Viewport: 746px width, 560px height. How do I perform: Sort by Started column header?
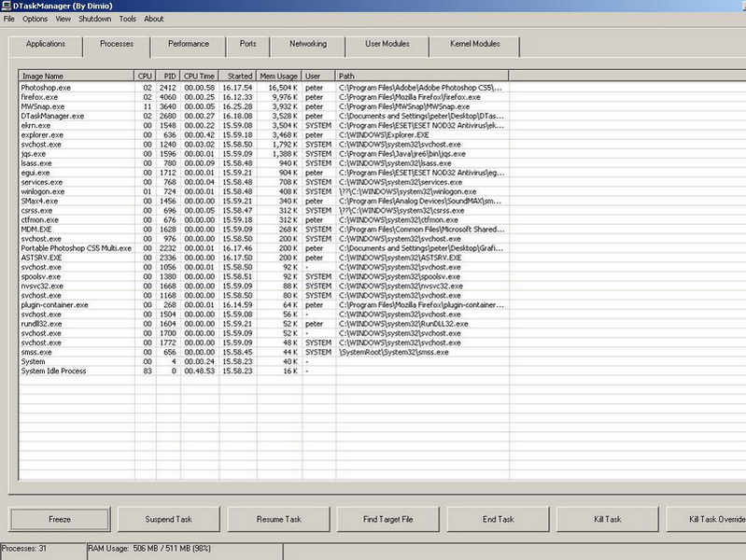238,76
